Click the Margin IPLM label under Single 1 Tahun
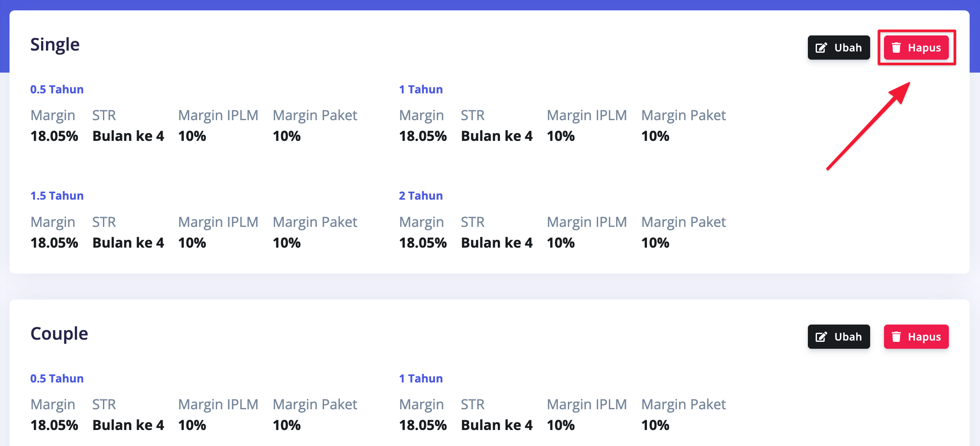Screen dimensions: 980x446 pyautogui.click(x=586, y=115)
